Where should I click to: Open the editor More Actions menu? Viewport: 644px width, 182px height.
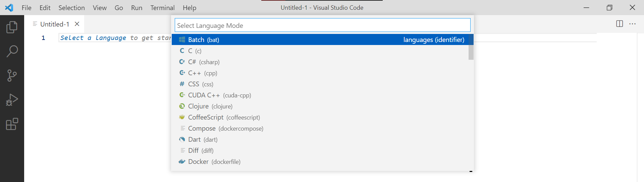coord(633,24)
